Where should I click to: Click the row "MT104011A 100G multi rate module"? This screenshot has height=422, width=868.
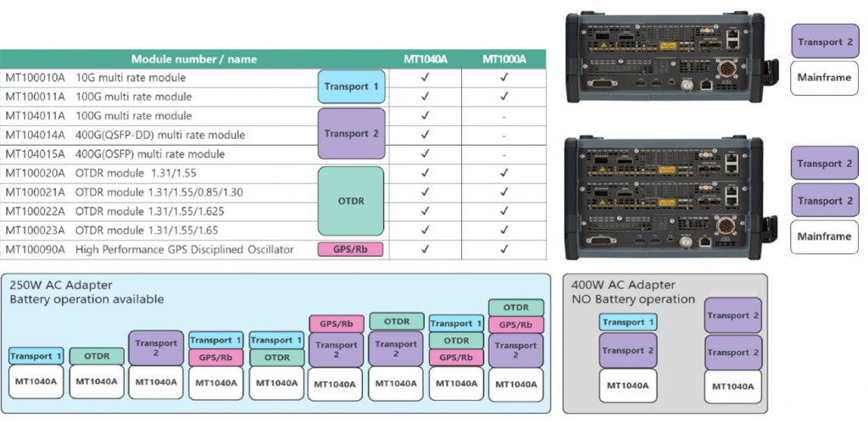click(273, 116)
